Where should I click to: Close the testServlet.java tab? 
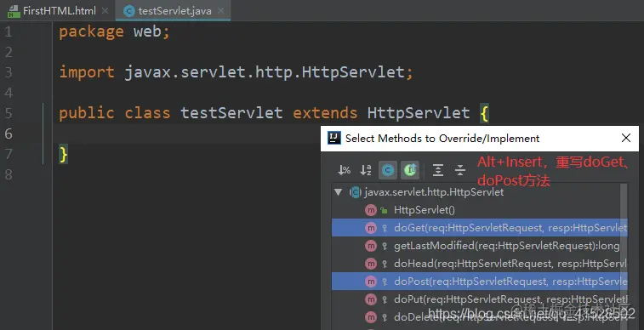[221, 11]
